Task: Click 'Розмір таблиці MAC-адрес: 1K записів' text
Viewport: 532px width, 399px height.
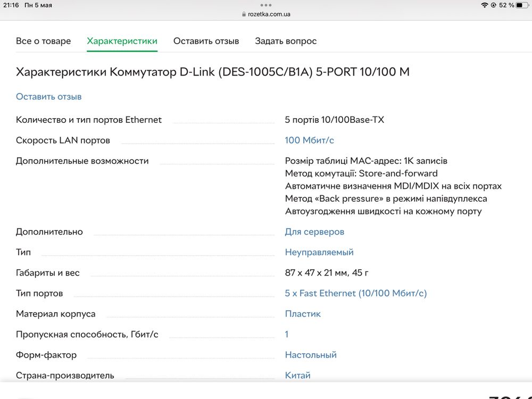Action: (366, 161)
